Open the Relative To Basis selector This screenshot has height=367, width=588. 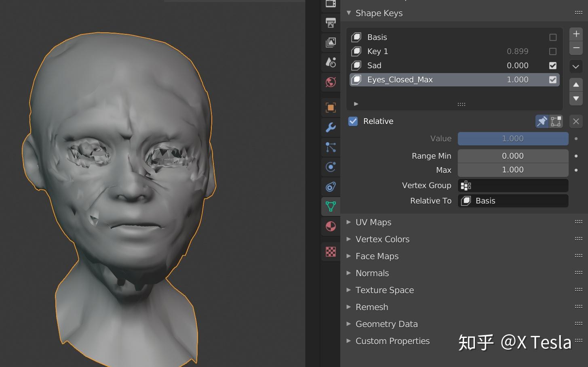click(512, 201)
